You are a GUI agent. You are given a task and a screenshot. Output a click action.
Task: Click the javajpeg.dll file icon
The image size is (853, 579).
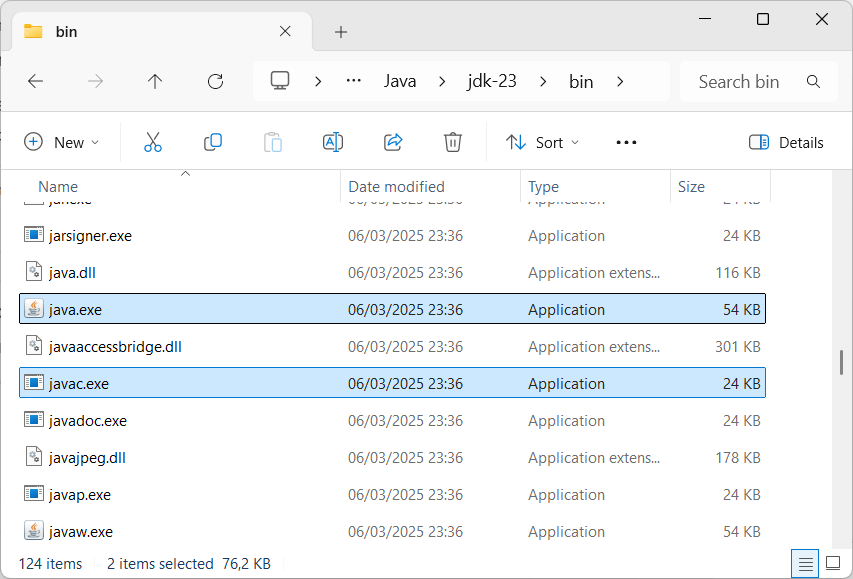[x=34, y=457]
